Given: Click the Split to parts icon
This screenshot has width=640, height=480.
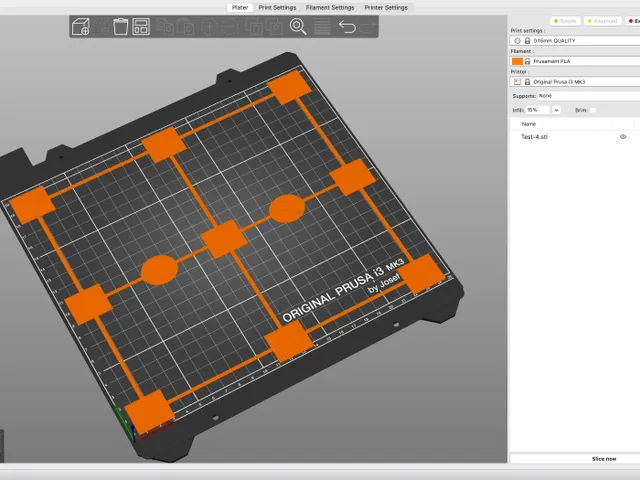Looking at the screenshot, I should [274, 27].
